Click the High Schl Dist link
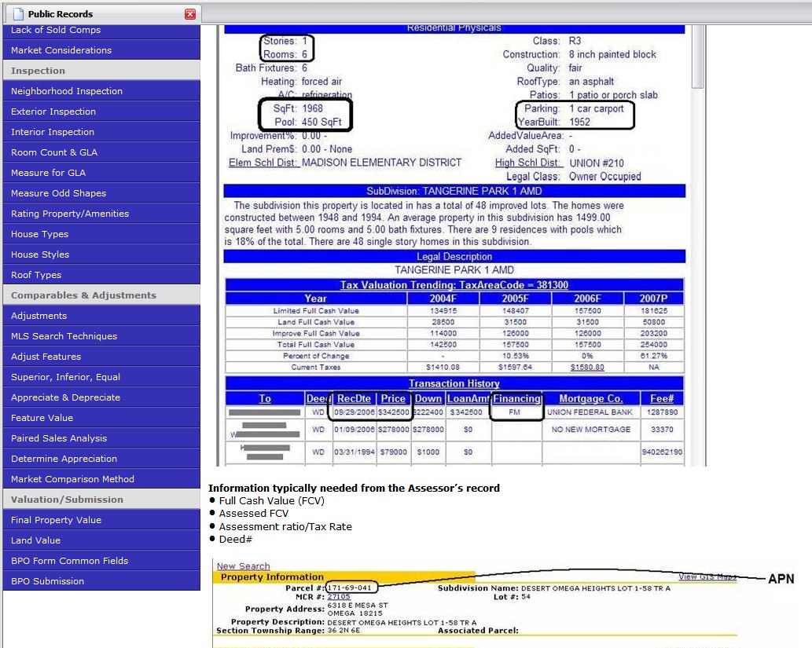The height and width of the screenshot is (648, 812). [x=528, y=163]
